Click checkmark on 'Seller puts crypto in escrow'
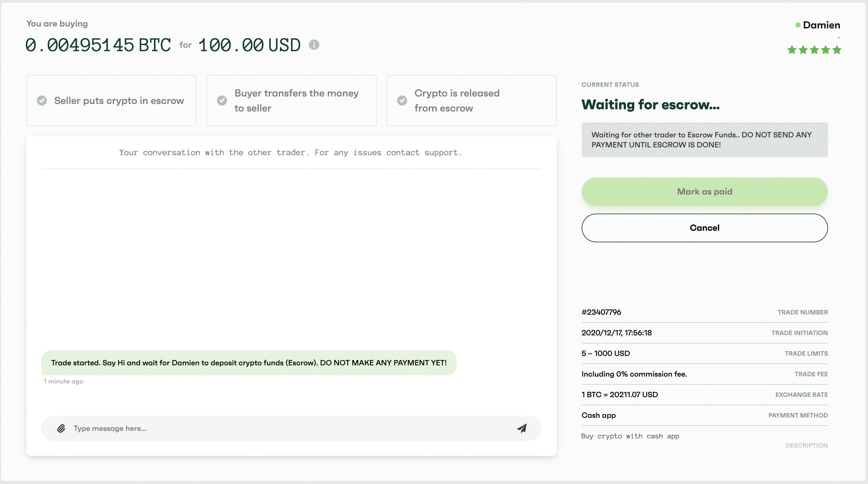Viewport: 868px width, 484px height. tap(42, 101)
